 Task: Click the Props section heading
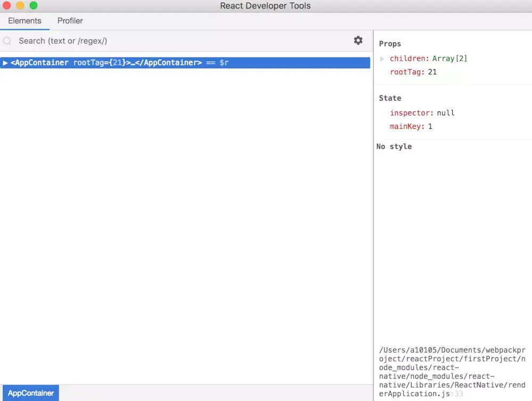[x=390, y=44]
